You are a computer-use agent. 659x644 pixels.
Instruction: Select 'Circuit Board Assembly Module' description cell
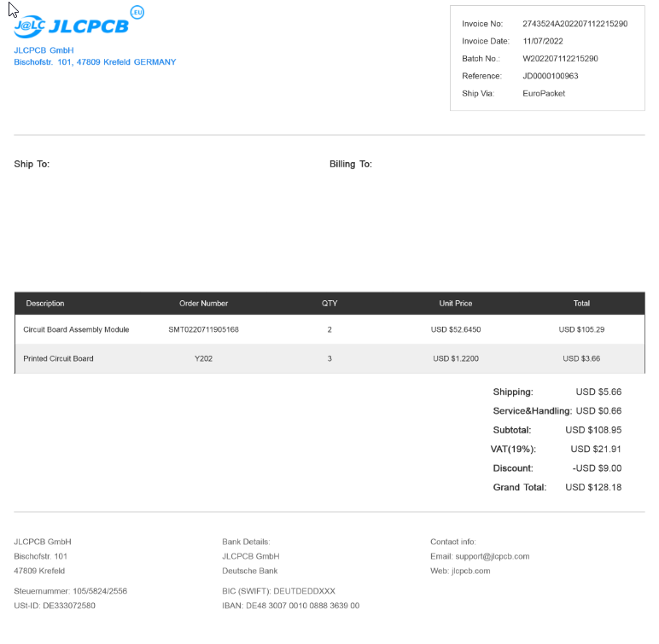[x=76, y=330]
